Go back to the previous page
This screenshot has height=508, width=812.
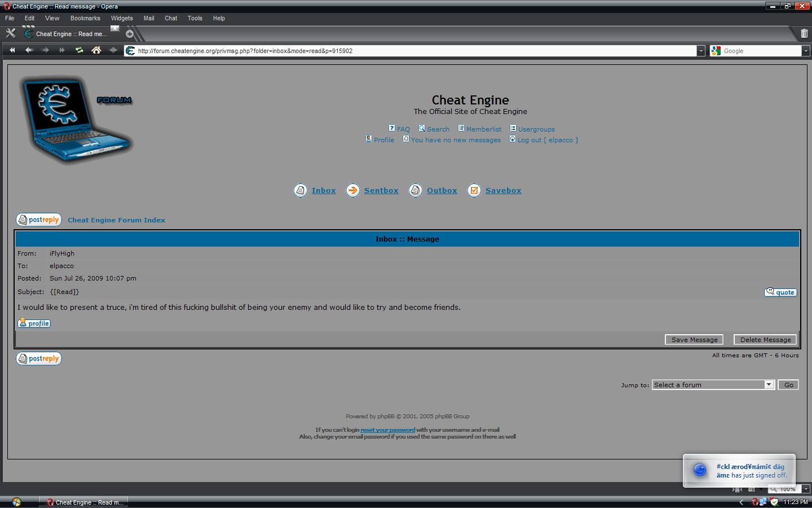(29, 50)
